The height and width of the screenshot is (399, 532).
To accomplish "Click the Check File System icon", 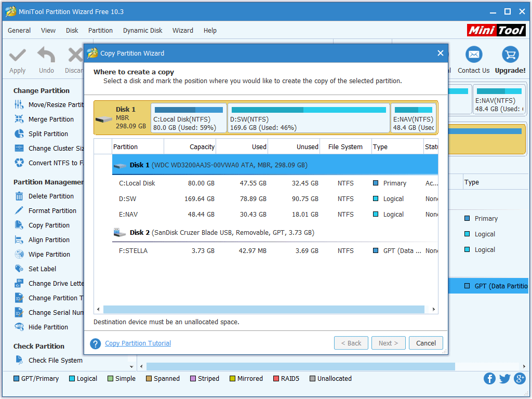I will click(x=19, y=360).
